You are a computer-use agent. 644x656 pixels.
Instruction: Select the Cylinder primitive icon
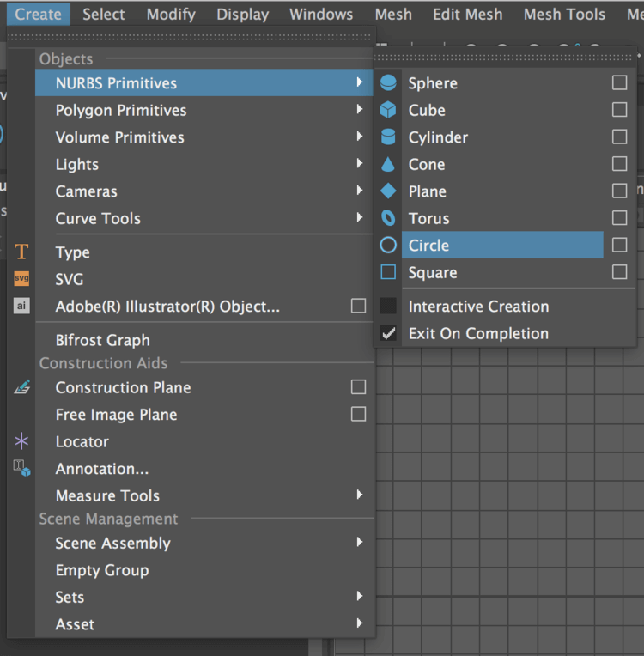tap(388, 137)
